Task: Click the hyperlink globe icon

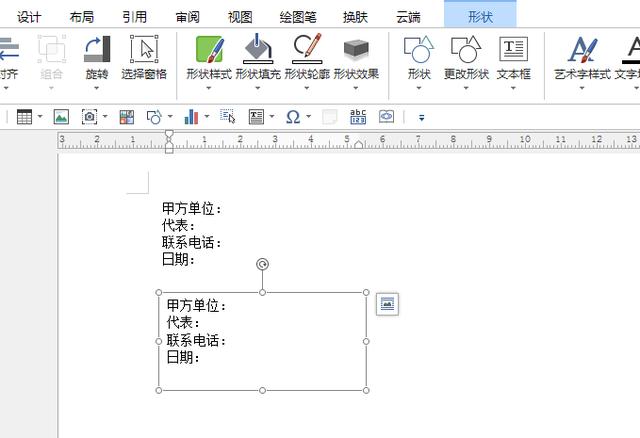Action: click(387, 117)
